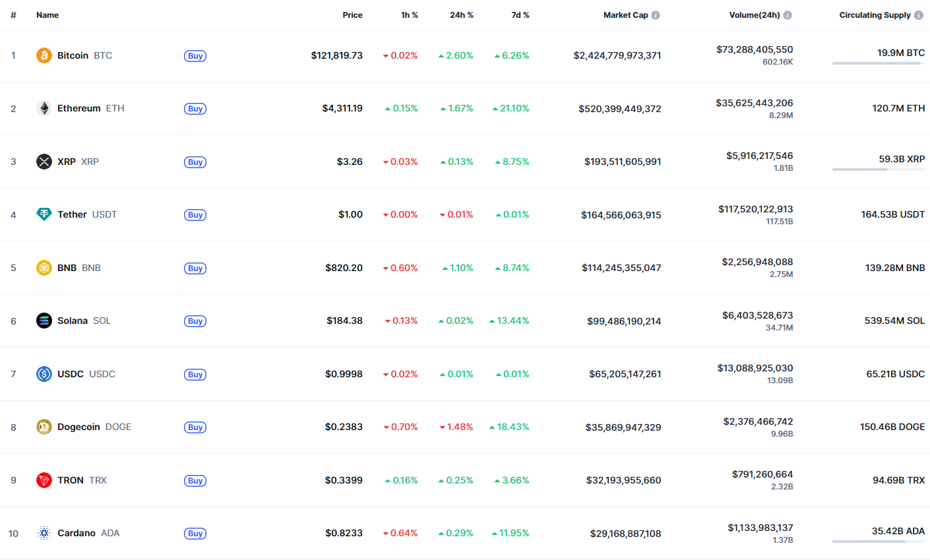This screenshot has height=560, width=930.
Task: Click Buy button for Tether
Action: click(195, 215)
